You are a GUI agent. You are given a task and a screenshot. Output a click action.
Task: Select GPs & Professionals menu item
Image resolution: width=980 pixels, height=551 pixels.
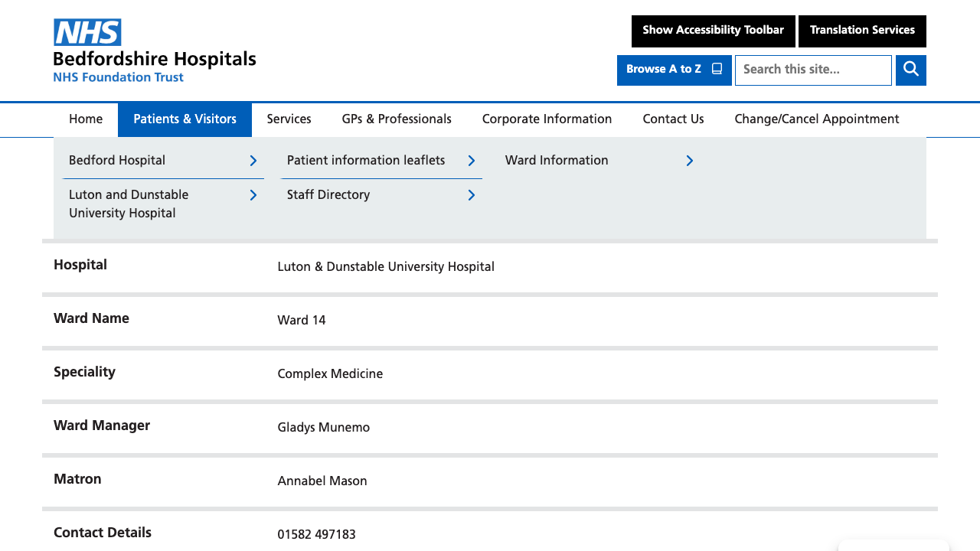pyautogui.click(x=397, y=119)
